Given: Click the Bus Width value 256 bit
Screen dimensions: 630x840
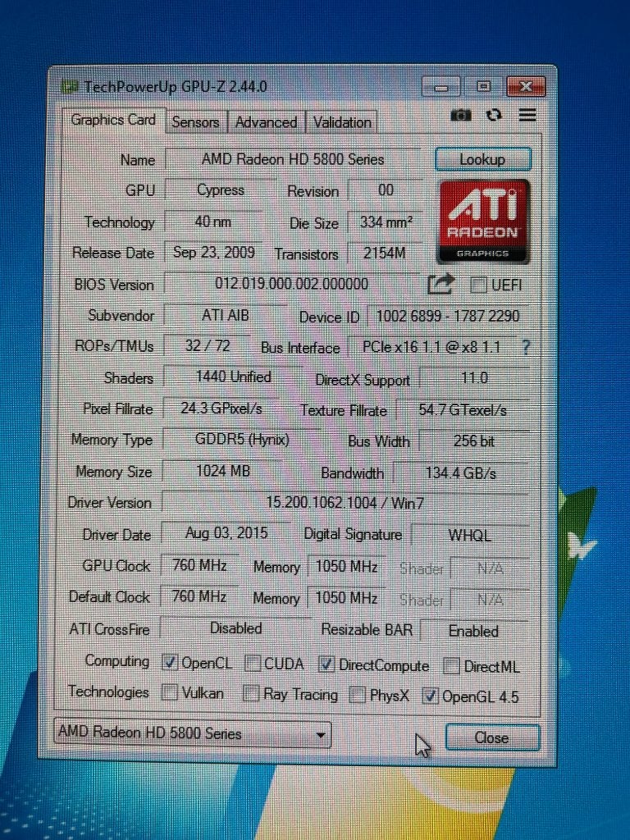Looking at the screenshot, I should pos(474,441).
